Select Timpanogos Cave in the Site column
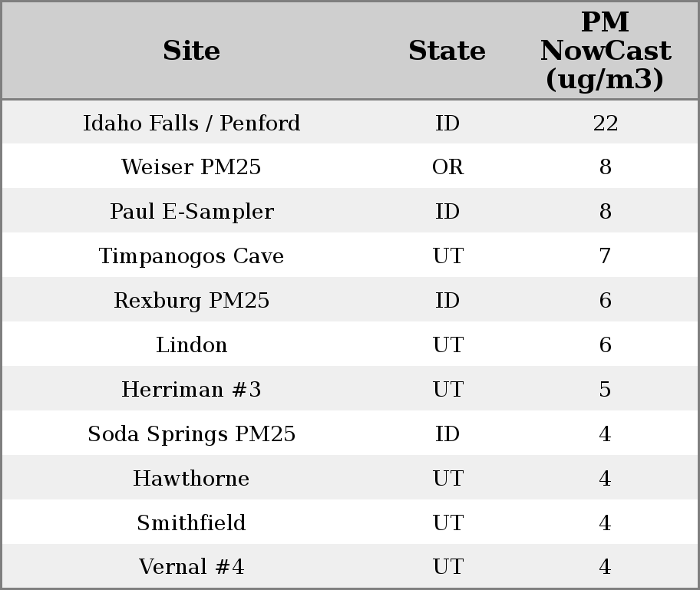Screen dimensions: 700x590 (x=191, y=256)
